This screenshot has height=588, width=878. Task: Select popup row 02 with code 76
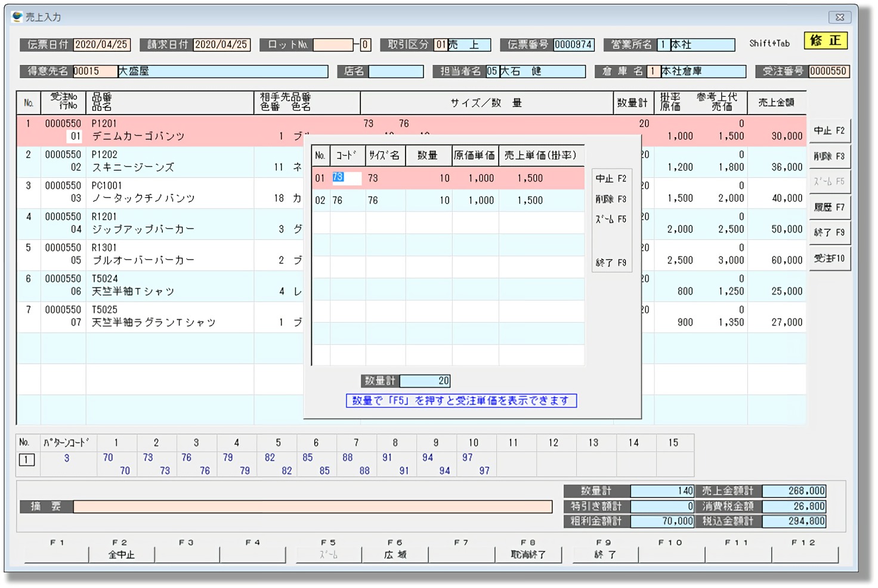tap(448, 200)
